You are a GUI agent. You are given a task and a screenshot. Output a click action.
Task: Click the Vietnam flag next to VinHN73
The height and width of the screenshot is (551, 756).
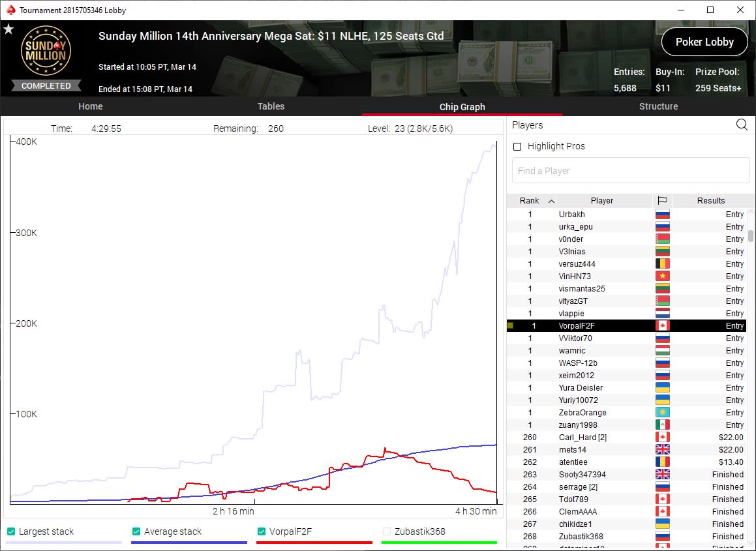tap(663, 276)
